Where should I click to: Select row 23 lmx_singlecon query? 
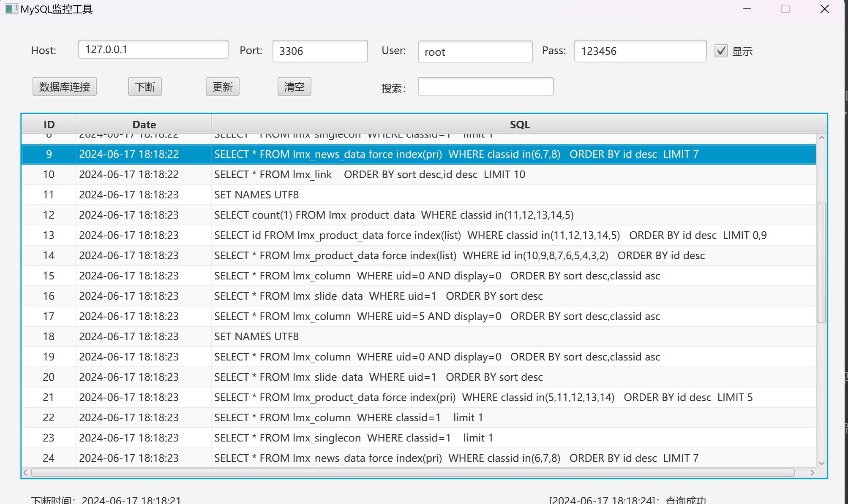click(x=419, y=438)
